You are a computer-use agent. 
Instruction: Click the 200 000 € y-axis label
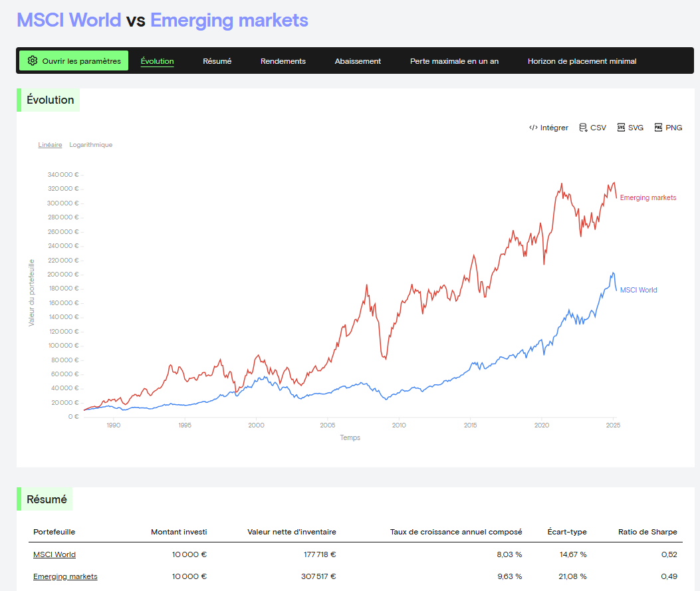point(63,274)
